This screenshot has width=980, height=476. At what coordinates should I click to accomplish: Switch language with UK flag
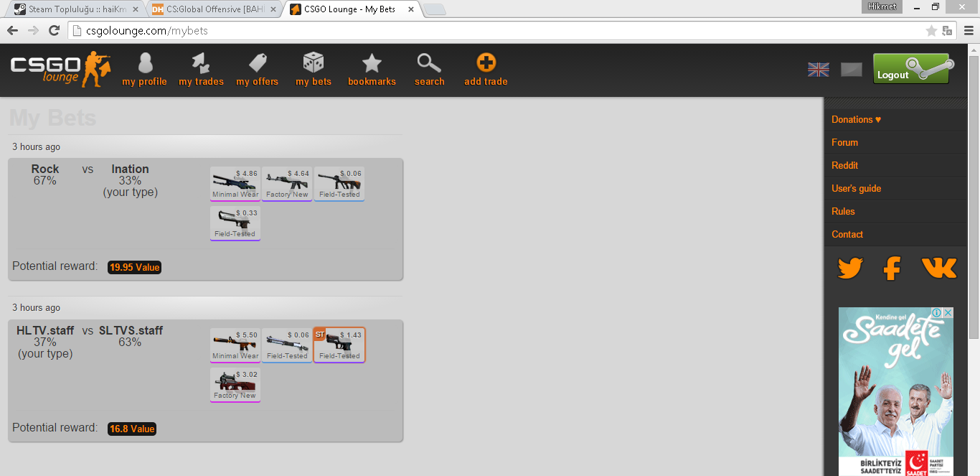tap(818, 70)
